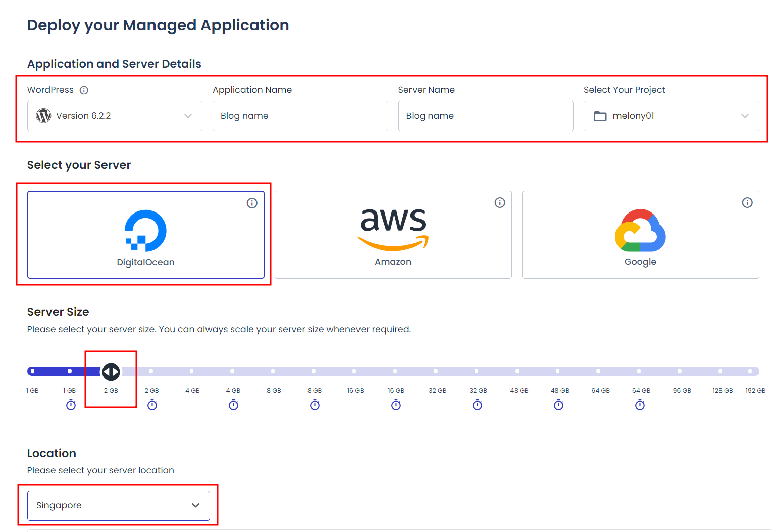The image size is (771, 532).
Task: Click the AWS logo
Action: click(393, 230)
